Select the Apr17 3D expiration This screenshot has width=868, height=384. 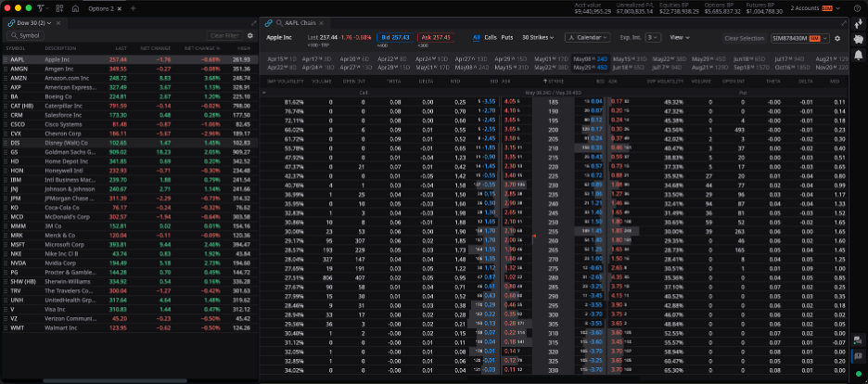pyautogui.click(x=316, y=58)
